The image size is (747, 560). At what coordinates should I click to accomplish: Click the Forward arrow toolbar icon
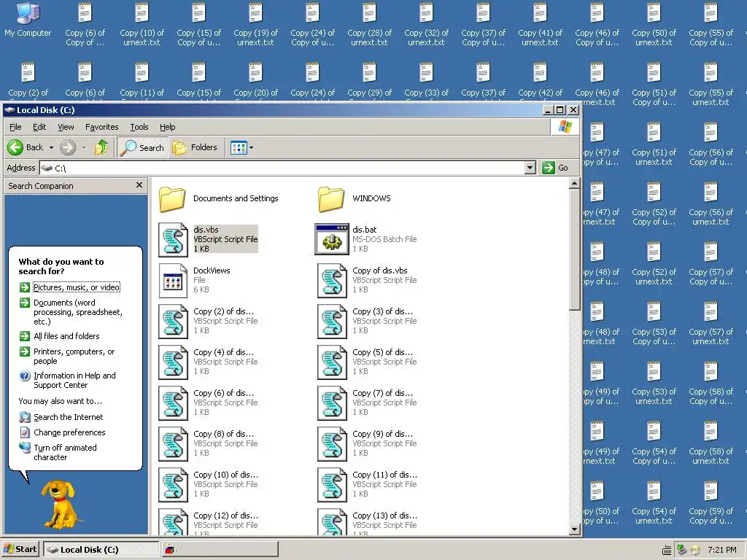point(68,147)
